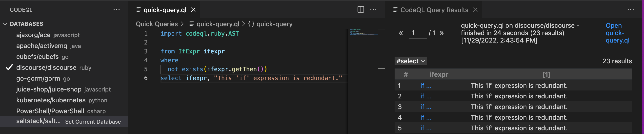Click the [1] column header
This screenshot has height=134, width=644.
[x=546, y=74]
